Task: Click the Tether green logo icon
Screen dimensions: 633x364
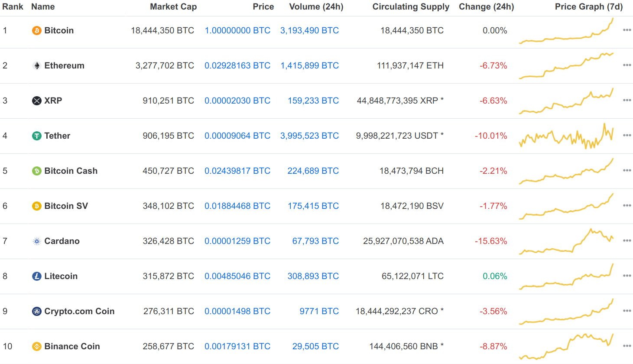Action: 37,136
